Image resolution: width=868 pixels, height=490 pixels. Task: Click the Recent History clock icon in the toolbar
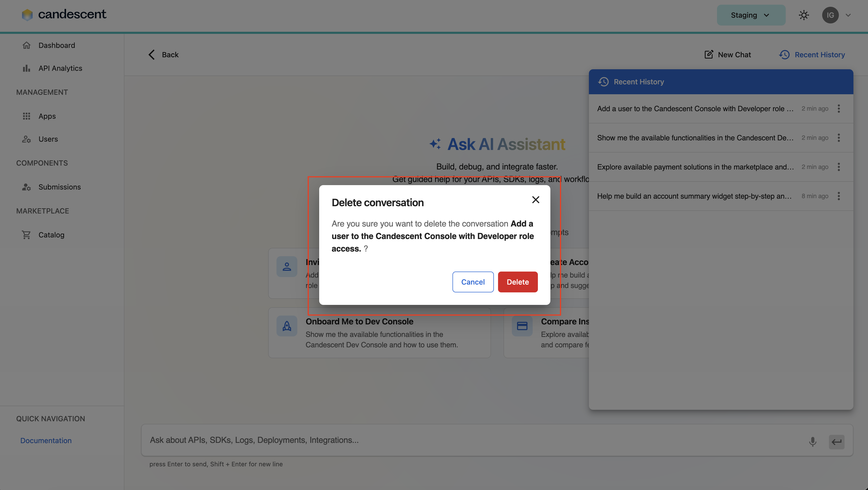784,55
